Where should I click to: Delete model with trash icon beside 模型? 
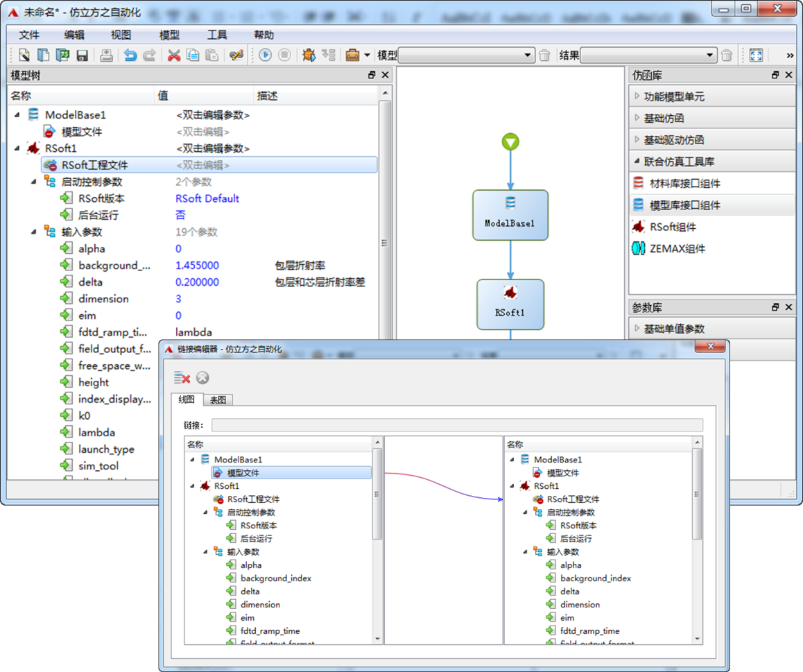coord(545,55)
